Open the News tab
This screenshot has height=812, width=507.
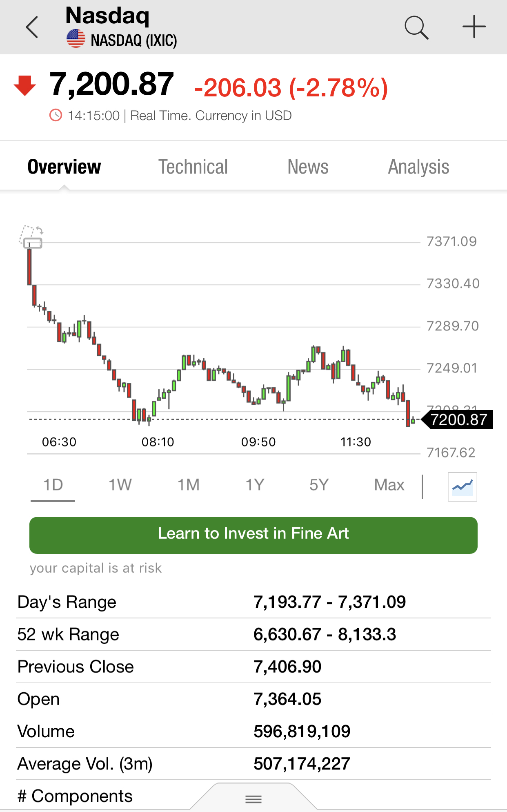[308, 167]
